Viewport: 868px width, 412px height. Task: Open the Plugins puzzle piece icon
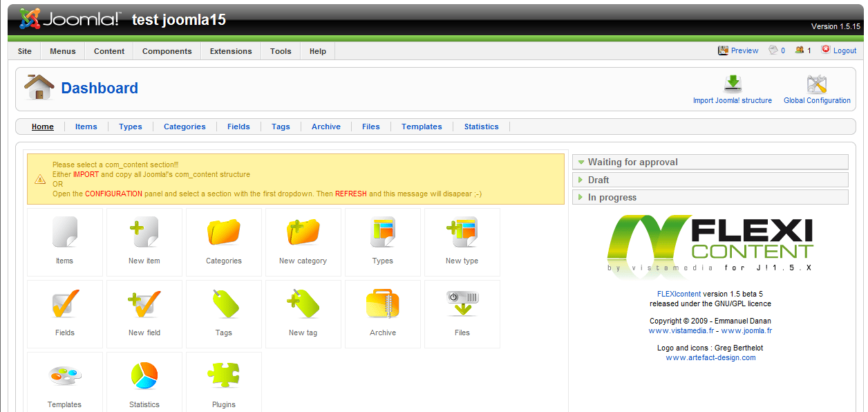coord(224,376)
